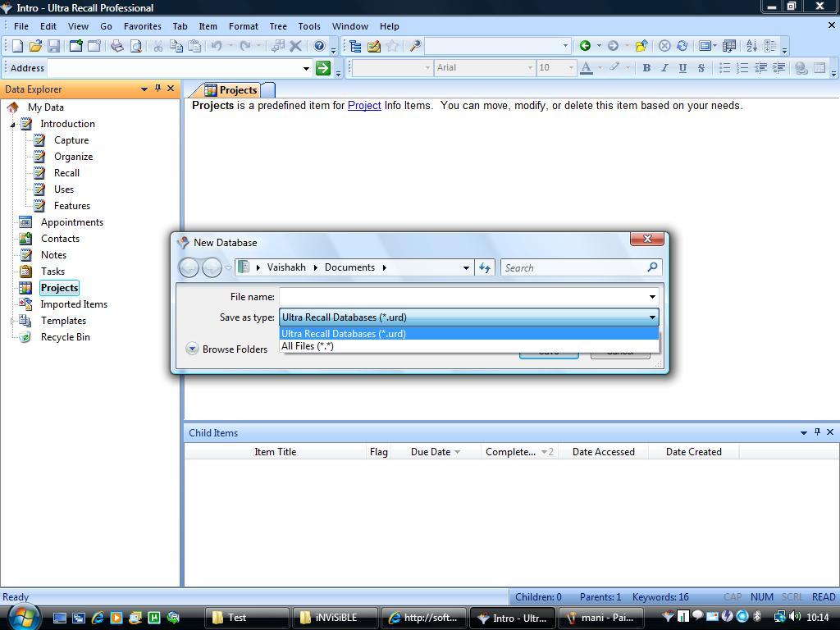Image resolution: width=840 pixels, height=630 pixels.
Task: Click the Vaishakh path breadcrumb in the dialog
Action: coord(286,267)
